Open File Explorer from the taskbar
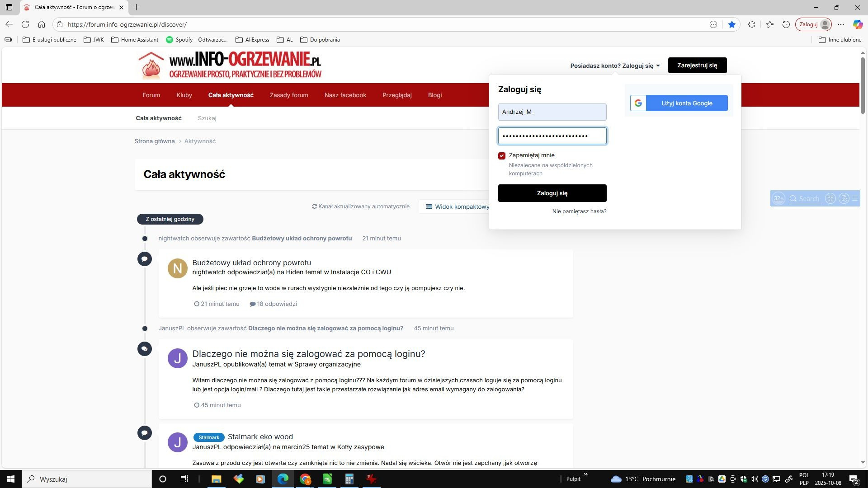 tap(216, 479)
